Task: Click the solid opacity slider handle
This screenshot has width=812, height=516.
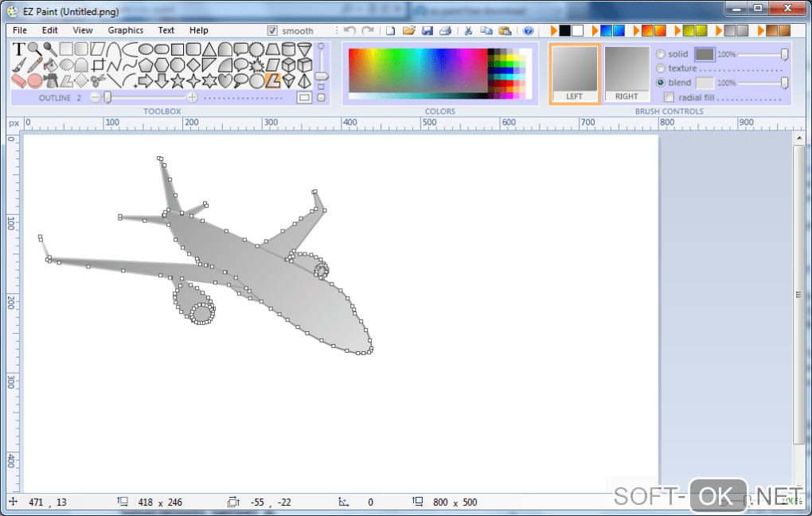Action: pos(785,54)
